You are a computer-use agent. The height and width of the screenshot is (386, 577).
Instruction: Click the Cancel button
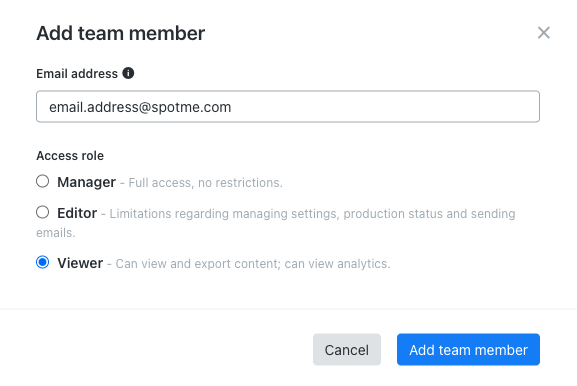[347, 350]
